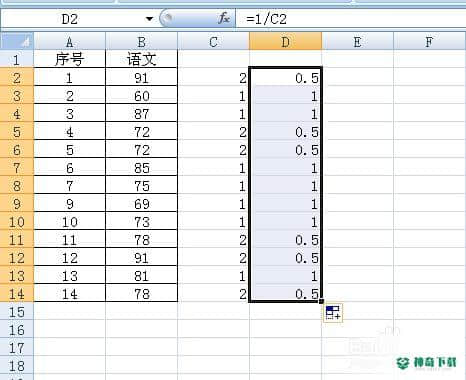Click the Select All corner triangle
The width and height of the screenshot is (466, 380).
(17, 41)
